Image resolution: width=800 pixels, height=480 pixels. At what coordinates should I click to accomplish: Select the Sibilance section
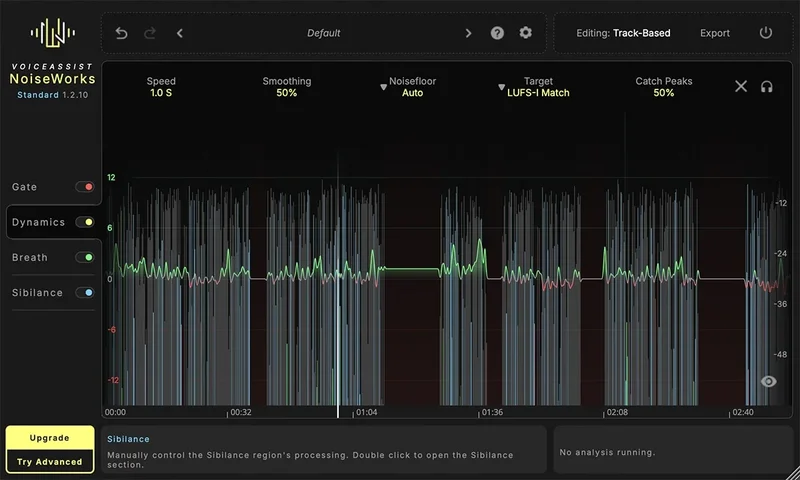coord(37,292)
